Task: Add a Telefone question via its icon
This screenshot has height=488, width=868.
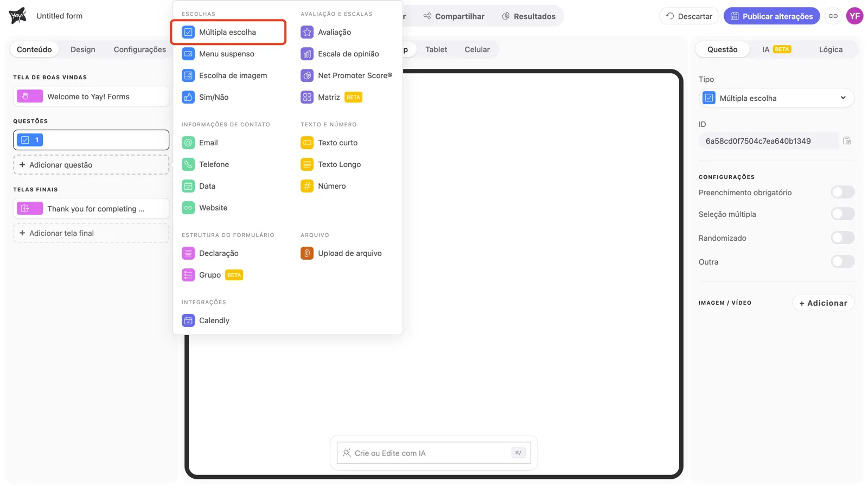Action: (x=188, y=164)
